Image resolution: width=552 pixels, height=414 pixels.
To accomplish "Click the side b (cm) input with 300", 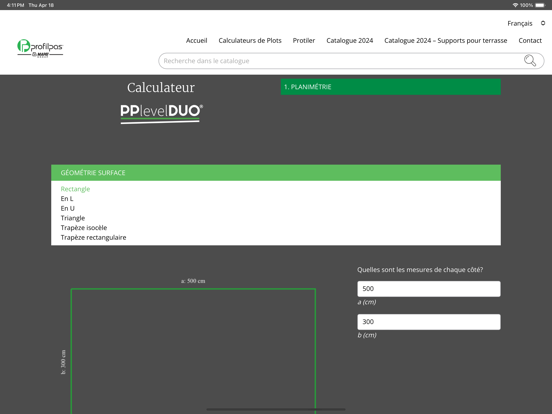I will (x=429, y=322).
